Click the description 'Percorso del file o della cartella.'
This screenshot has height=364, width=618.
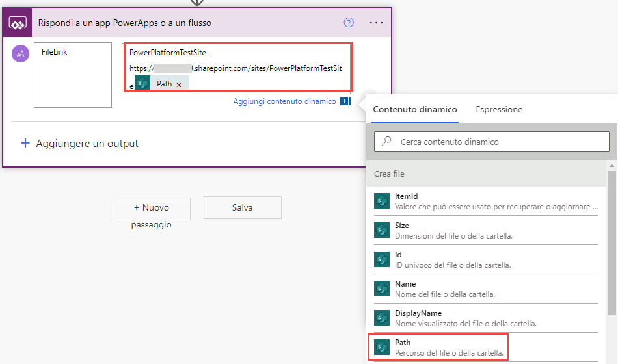pyautogui.click(x=450, y=352)
